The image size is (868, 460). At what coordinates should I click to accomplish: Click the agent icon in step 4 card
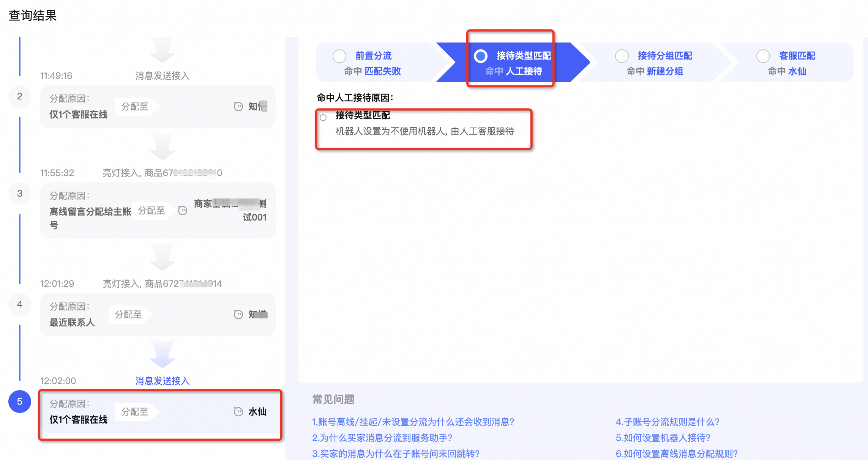pyautogui.click(x=238, y=315)
